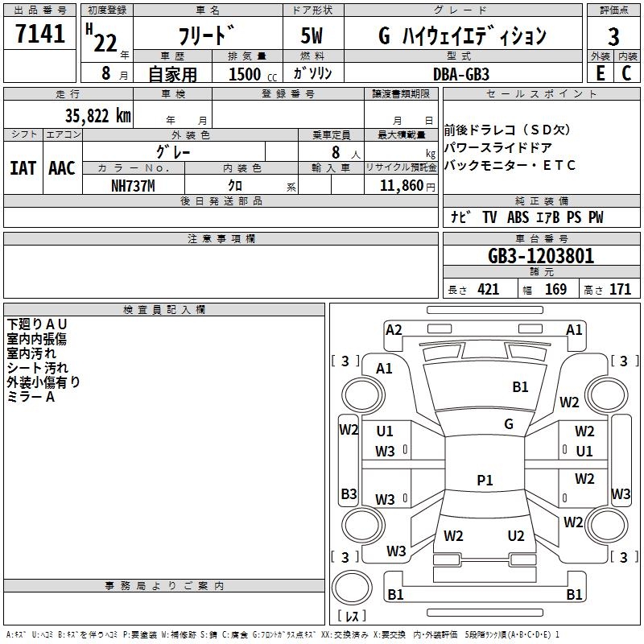Click interior grade C

tap(627, 73)
